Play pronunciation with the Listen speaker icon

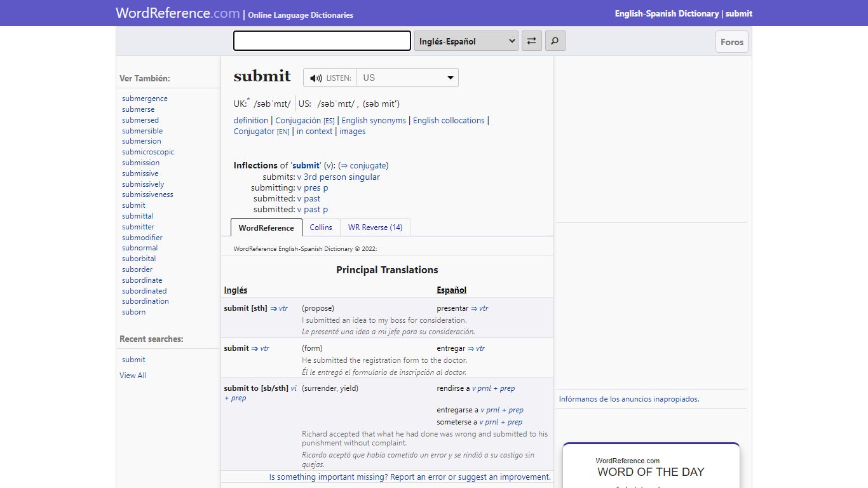[316, 78]
